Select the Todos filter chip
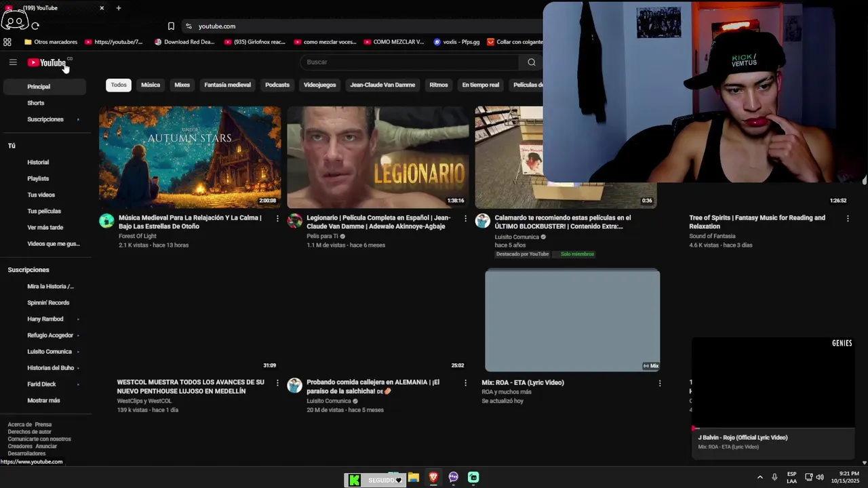Screen dimensions: 868x488 pyautogui.click(x=119, y=85)
